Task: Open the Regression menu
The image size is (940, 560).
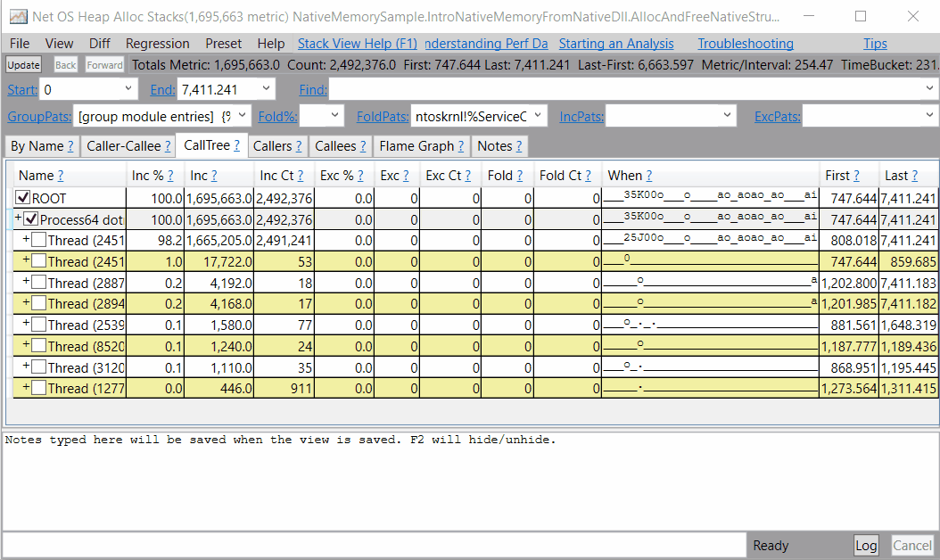Action: [x=157, y=43]
